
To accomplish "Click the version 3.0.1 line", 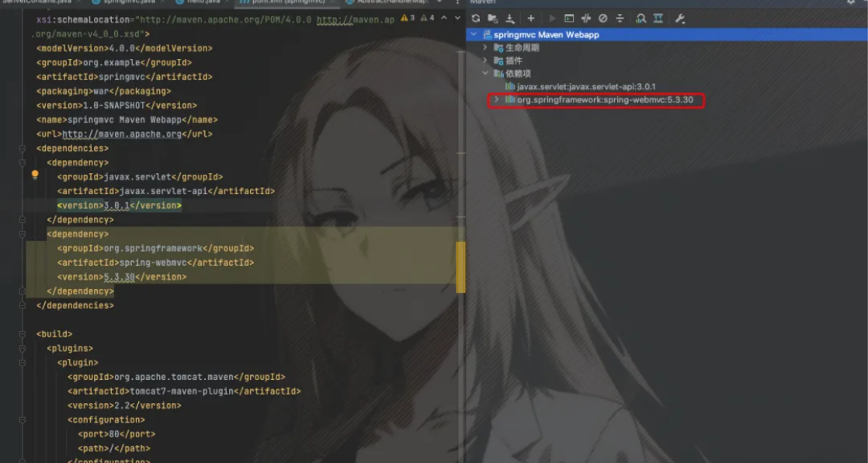I will point(119,205).
